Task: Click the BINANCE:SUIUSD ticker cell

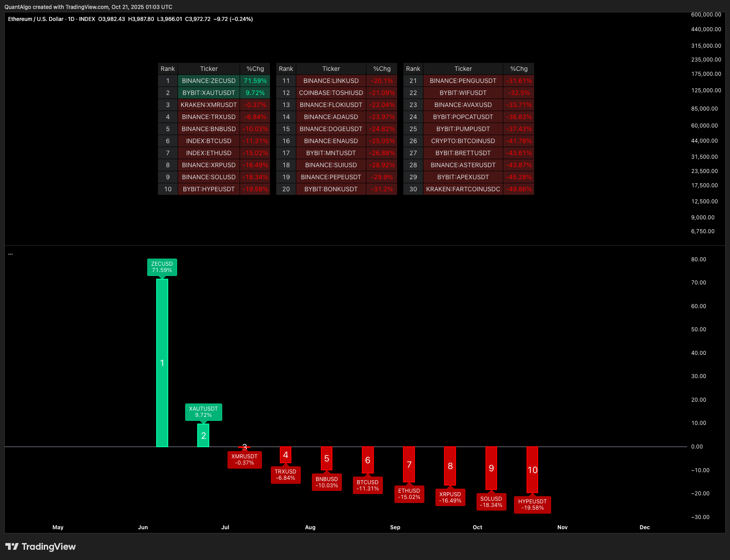Action: [331, 165]
